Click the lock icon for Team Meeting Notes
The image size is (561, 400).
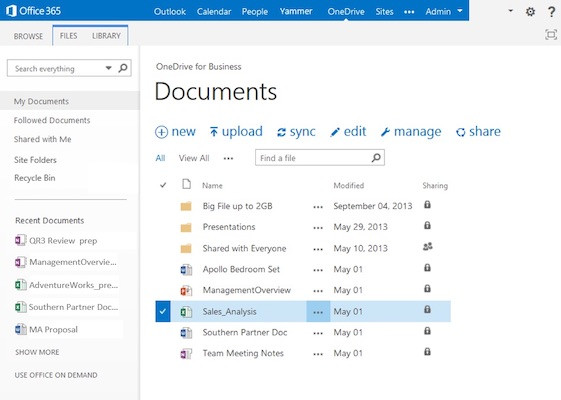click(427, 352)
